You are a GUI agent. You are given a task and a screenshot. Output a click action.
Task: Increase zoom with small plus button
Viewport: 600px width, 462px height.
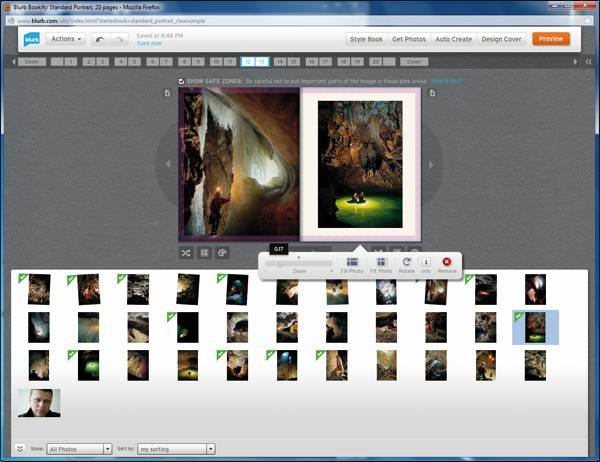[331, 271]
